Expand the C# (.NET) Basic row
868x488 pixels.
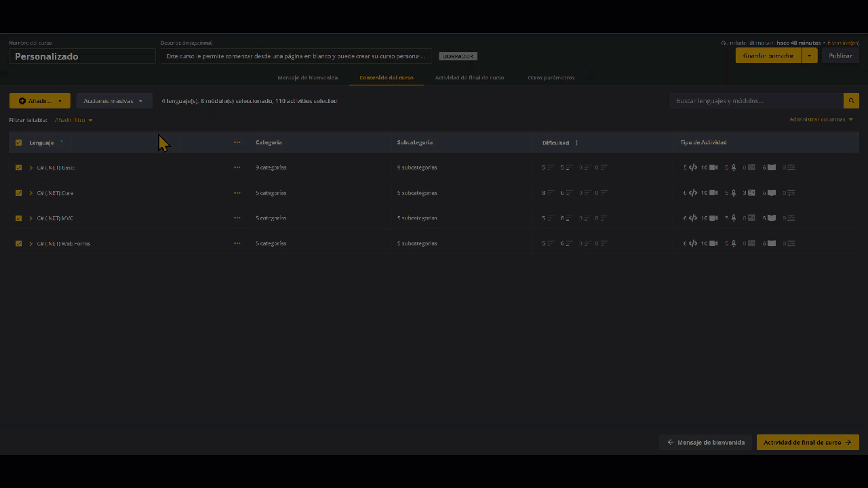[31, 167]
